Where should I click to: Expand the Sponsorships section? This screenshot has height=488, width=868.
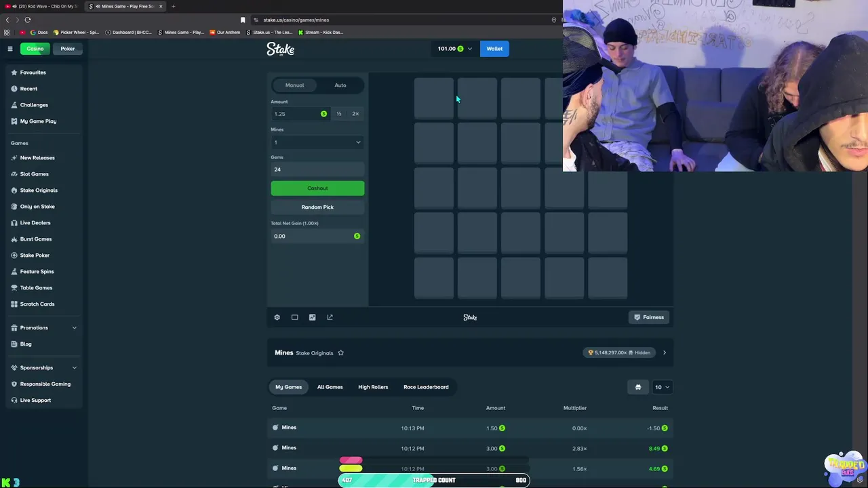pyautogui.click(x=44, y=368)
